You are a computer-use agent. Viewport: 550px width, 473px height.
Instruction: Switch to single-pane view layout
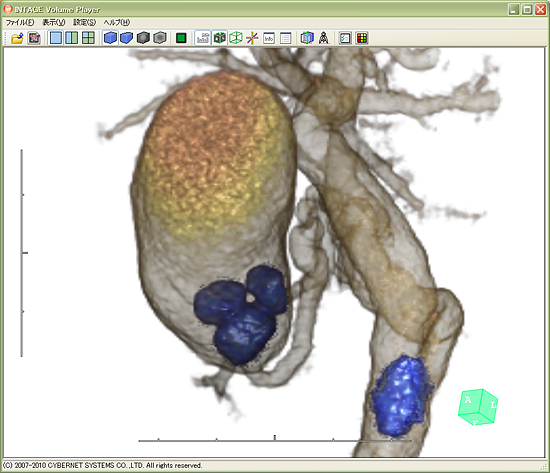[x=56, y=38]
